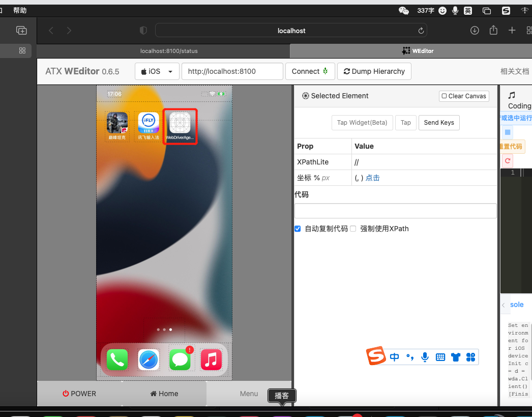Open the Connect button dropdown
Screen dimensions: 532x417
326,71
